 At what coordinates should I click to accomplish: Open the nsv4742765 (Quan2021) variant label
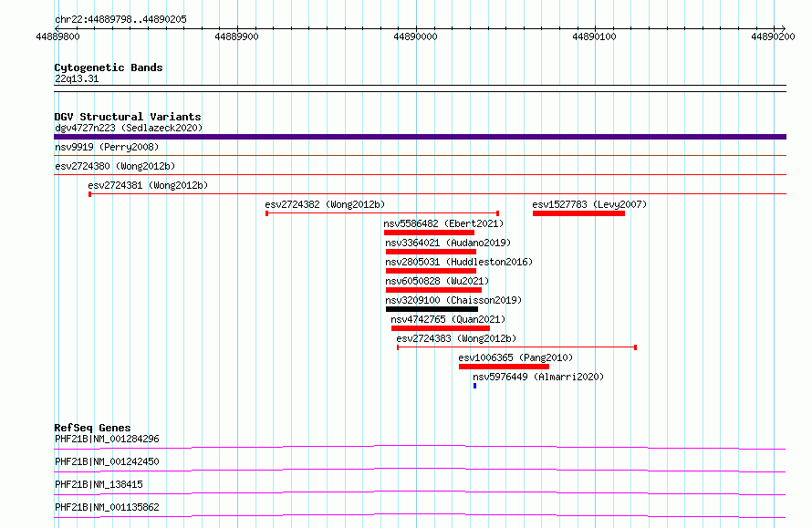(x=448, y=319)
